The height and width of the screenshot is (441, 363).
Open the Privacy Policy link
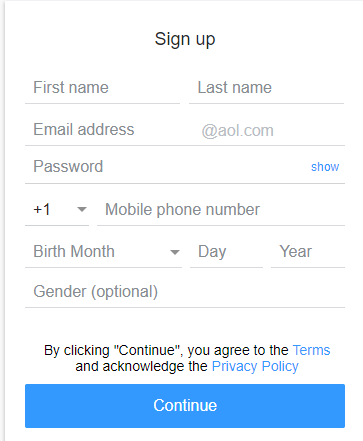coord(255,366)
